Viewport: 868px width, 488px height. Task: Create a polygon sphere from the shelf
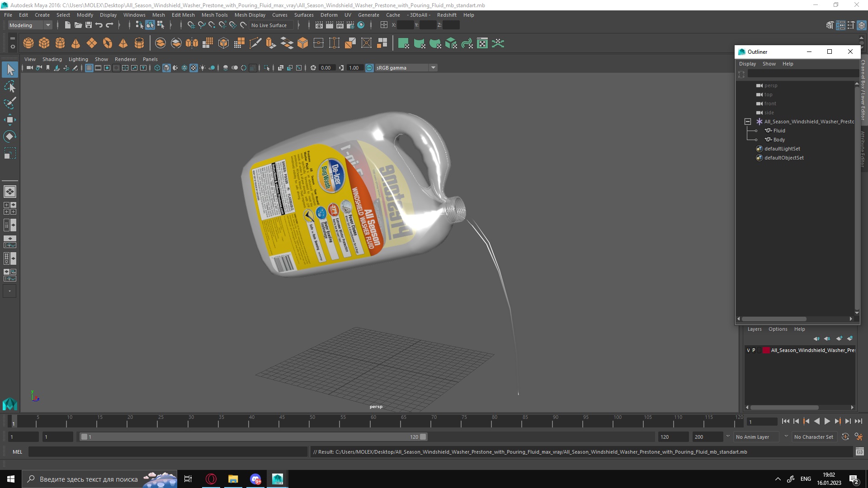(28, 43)
